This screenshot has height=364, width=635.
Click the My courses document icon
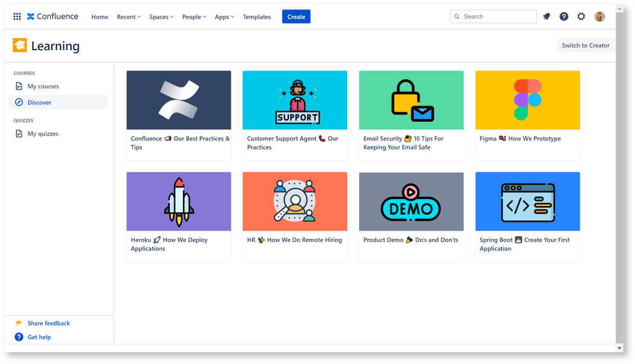tap(19, 86)
